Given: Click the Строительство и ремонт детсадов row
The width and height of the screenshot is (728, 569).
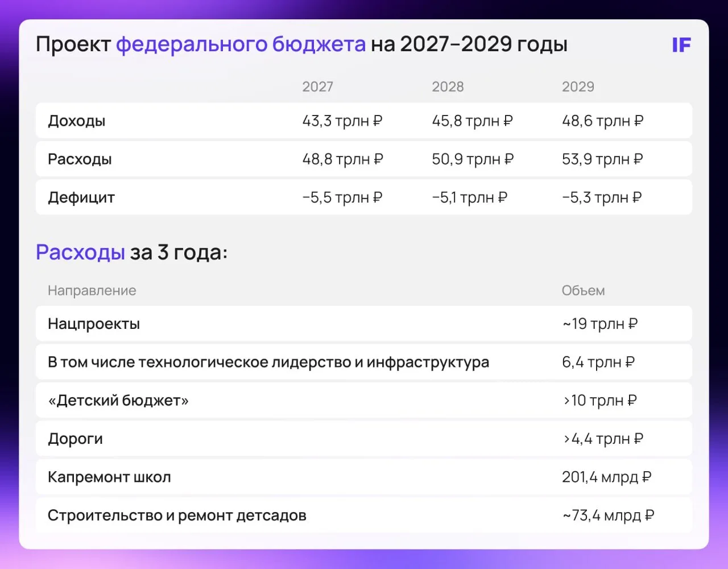Looking at the screenshot, I should [x=364, y=516].
